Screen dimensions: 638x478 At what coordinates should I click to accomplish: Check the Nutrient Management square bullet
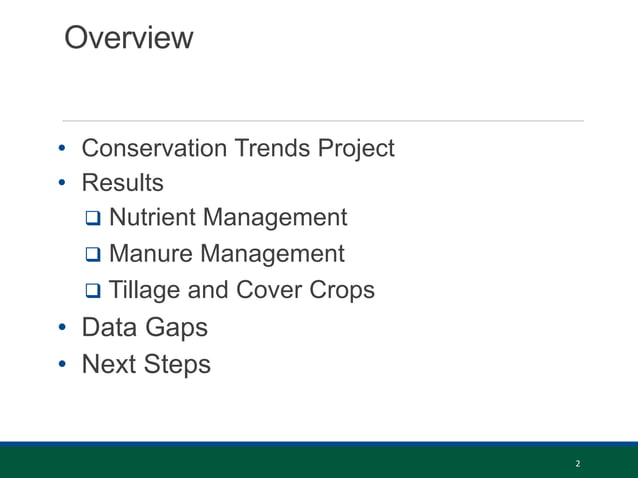pyautogui.click(x=93, y=218)
